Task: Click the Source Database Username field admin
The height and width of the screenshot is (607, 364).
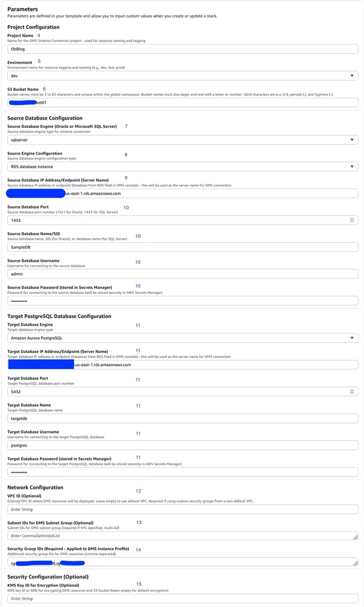Action: (x=183, y=274)
